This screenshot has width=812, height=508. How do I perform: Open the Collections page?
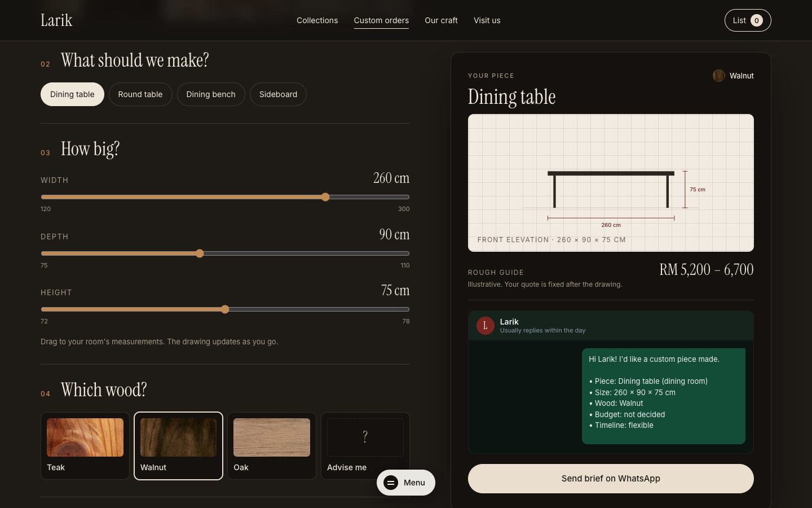317,20
